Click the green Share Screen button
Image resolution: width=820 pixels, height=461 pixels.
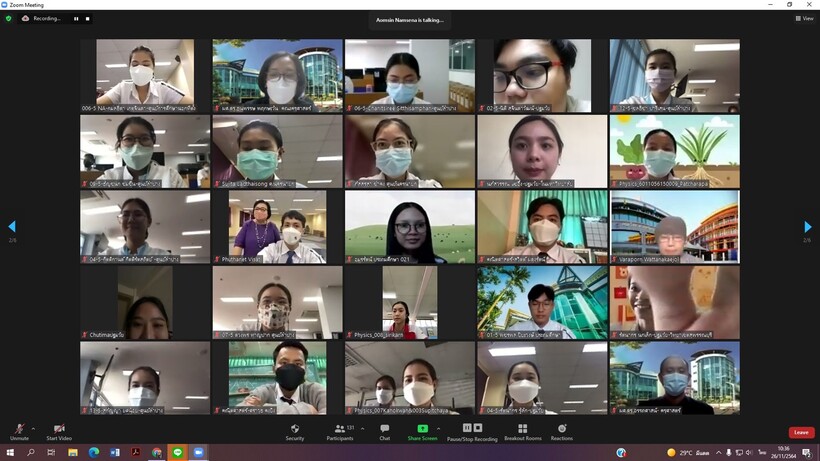(x=422, y=429)
